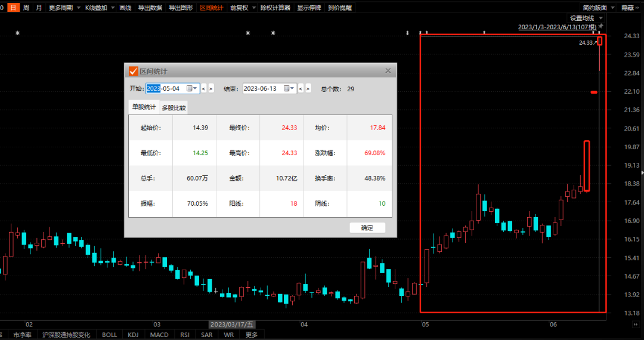Select the 市净率 indicator tab
644x340 pixels.
[x=22, y=335]
